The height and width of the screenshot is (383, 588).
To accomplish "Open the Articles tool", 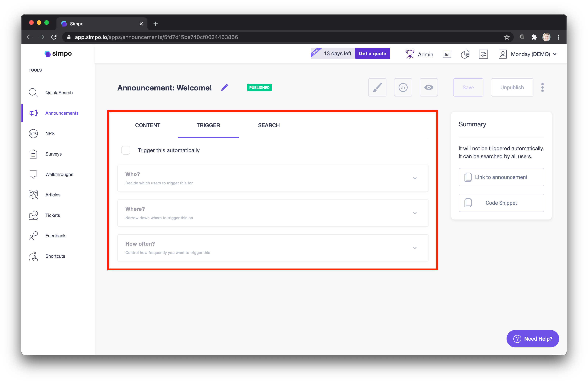I will point(45,195).
